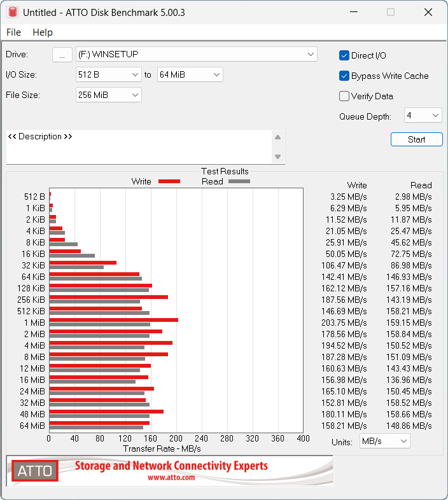This screenshot has height=500, width=448.
Task: Click the 32 KiB row label
Action: (x=33, y=265)
